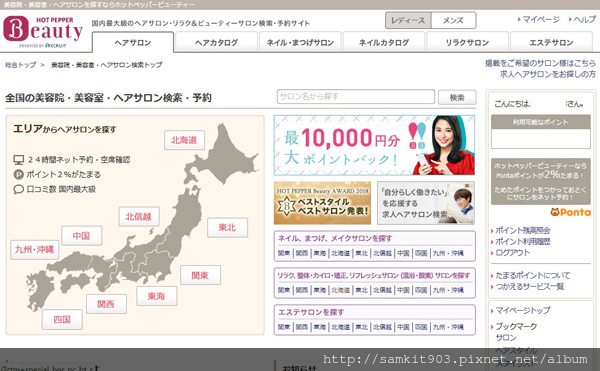The width and height of the screenshot is (600, 371).
Task: Open 掲載をご希望のサロン様はこちら link
Action: [540, 63]
